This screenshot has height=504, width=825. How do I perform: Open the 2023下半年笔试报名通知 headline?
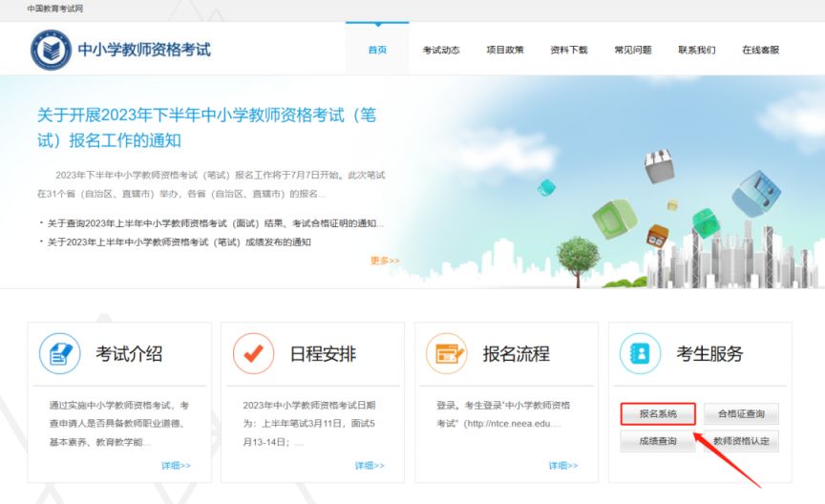pos(207,128)
